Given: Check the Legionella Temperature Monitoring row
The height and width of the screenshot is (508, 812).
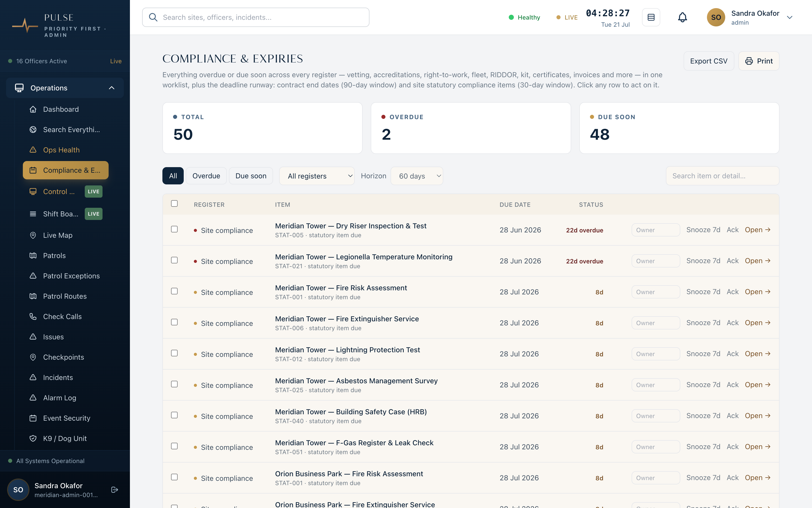Looking at the screenshot, I should click(174, 260).
